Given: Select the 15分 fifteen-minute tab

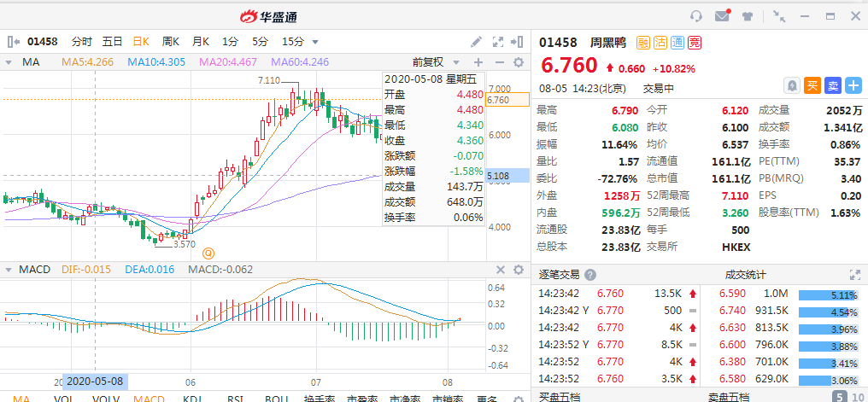Looking at the screenshot, I should 293,42.
